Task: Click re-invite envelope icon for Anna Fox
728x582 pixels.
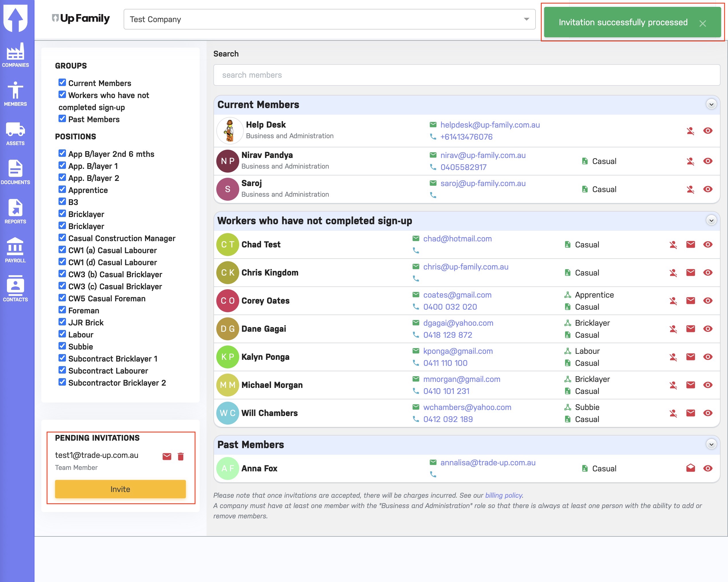Action: tap(690, 468)
